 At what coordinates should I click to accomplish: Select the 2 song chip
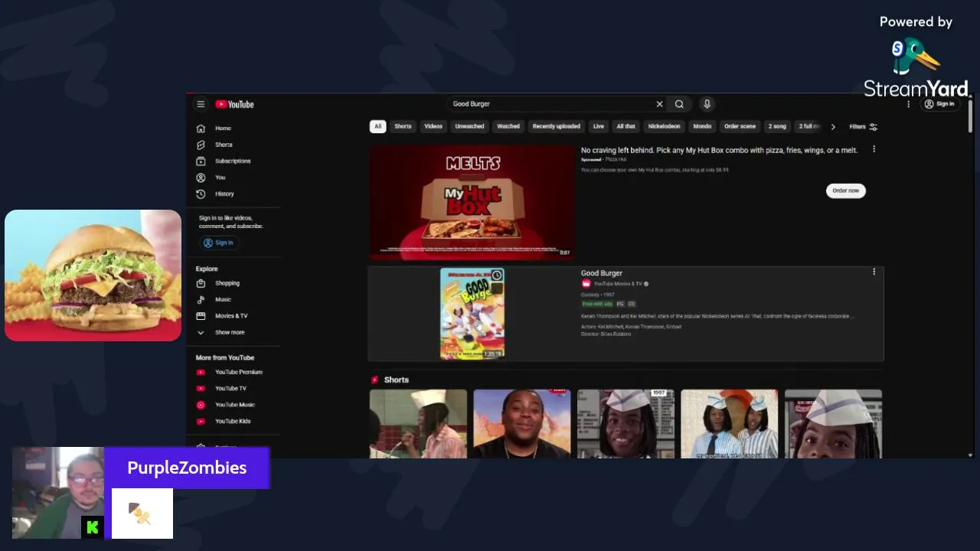[x=777, y=126]
